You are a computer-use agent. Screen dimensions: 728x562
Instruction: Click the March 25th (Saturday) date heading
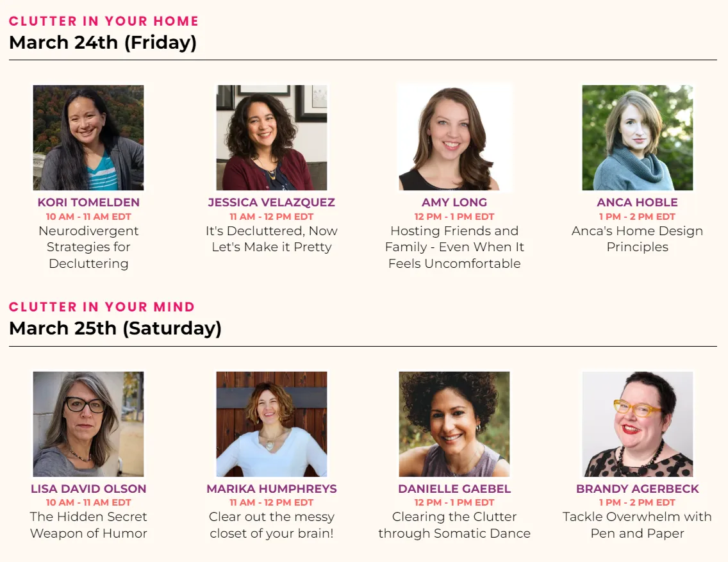(115, 328)
